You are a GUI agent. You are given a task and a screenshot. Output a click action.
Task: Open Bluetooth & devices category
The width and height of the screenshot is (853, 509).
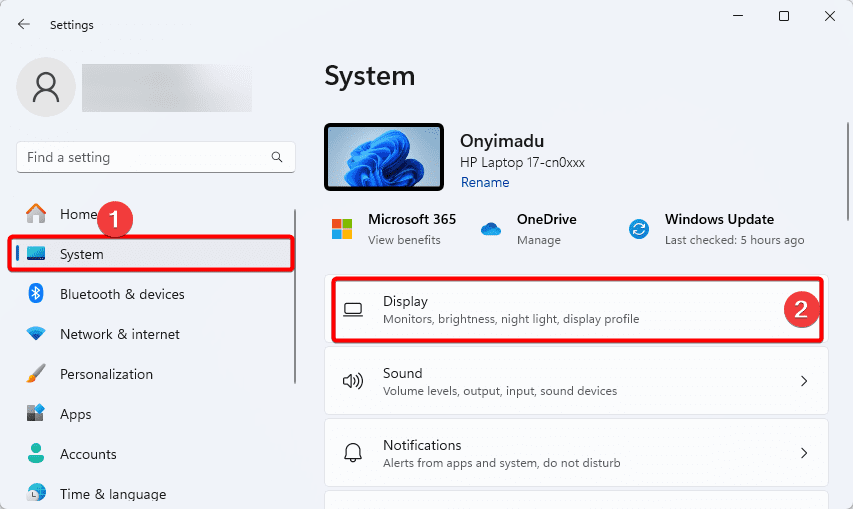(122, 294)
